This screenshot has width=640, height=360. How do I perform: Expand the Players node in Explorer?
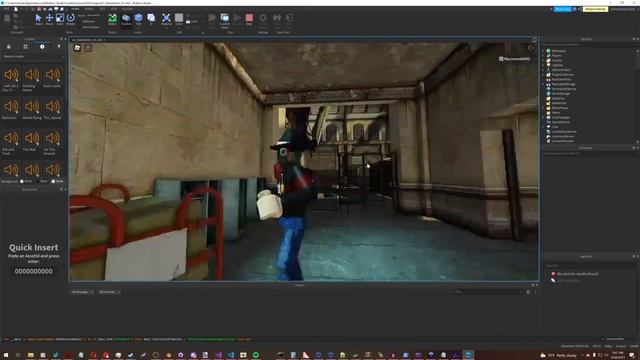(544, 56)
